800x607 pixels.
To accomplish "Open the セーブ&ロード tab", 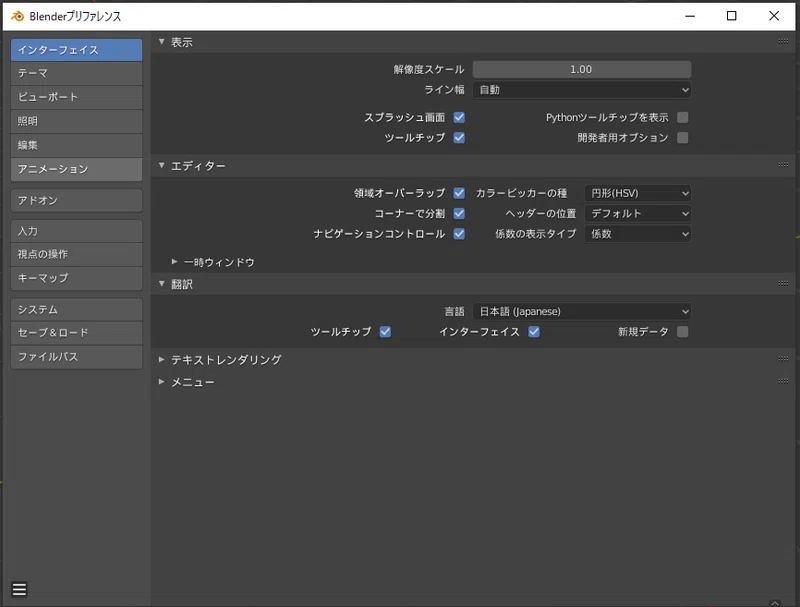I will pos(77,333).
